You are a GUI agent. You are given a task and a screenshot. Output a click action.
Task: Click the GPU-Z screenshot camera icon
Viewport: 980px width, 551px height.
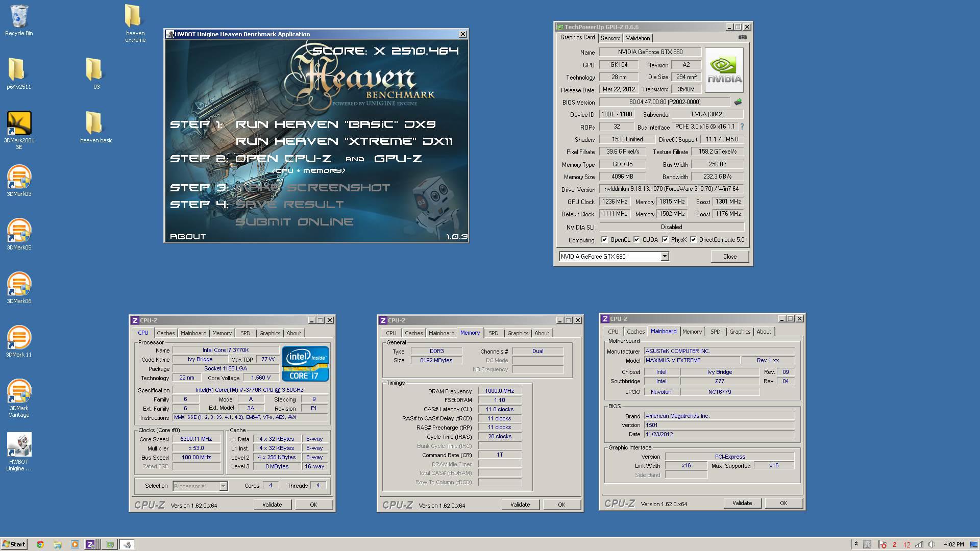coord(743,37)
